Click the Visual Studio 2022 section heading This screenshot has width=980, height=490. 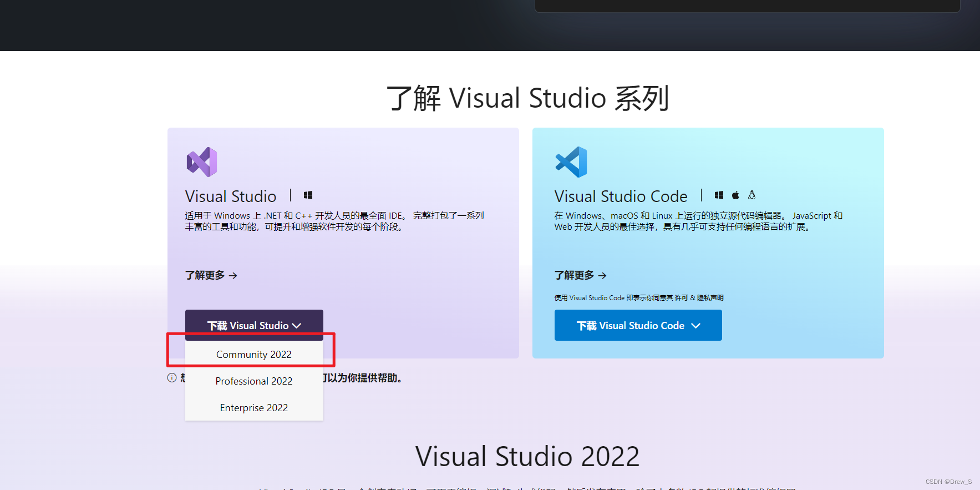(527, 457)
